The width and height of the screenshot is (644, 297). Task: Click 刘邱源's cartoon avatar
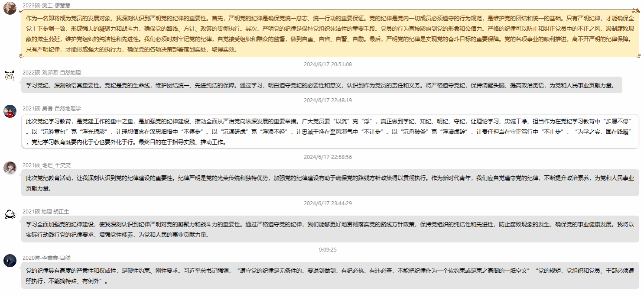click(10, 75)
